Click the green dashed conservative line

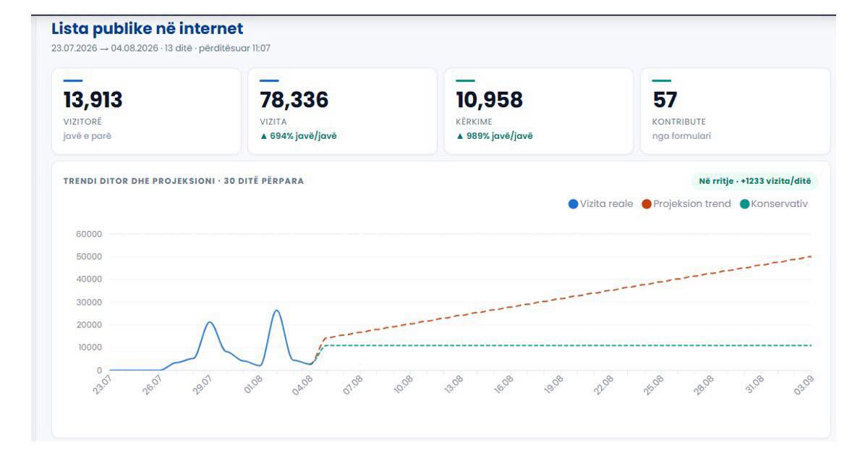[568, 345]
